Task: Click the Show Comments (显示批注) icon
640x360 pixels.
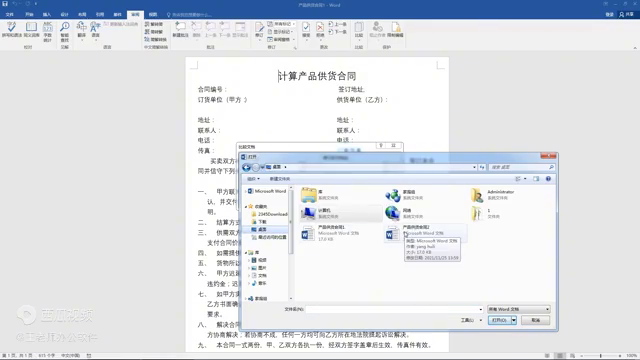Action: click(x=240, y=30)
